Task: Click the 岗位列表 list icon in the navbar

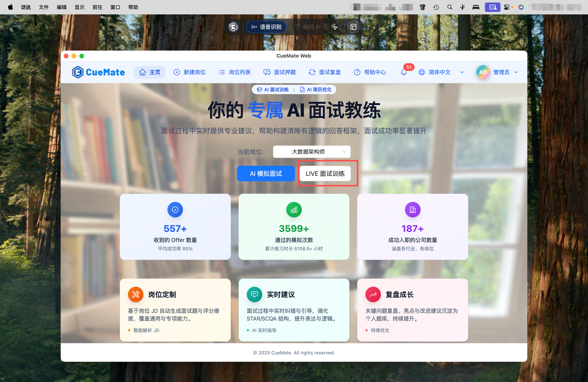Action: coord(222,72)
